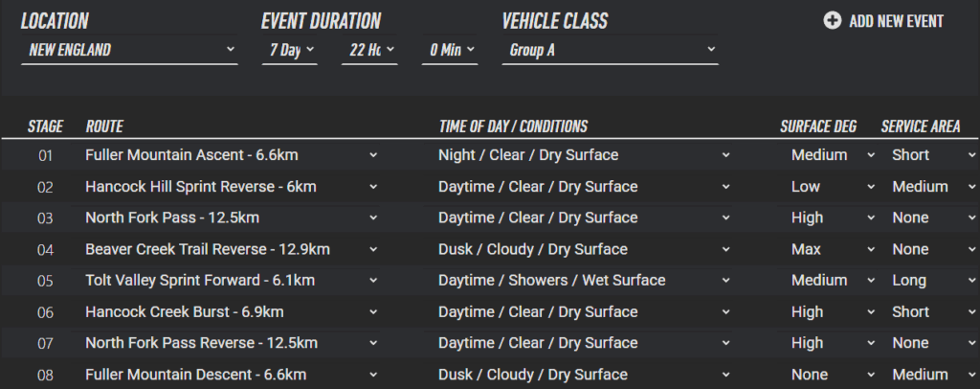Open the Group A vehicle class dropdown
This screenshot has height=389, width=980.
(610, 49)
